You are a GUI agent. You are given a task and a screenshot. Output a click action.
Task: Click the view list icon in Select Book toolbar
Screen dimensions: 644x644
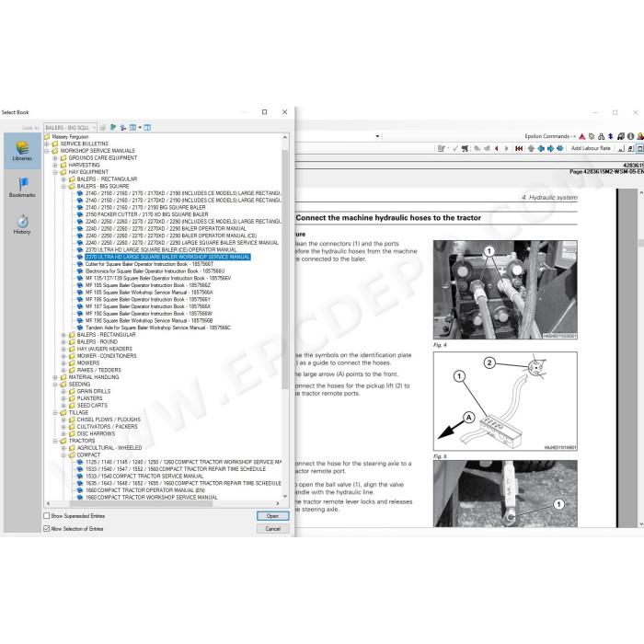[x=132, y=128]
